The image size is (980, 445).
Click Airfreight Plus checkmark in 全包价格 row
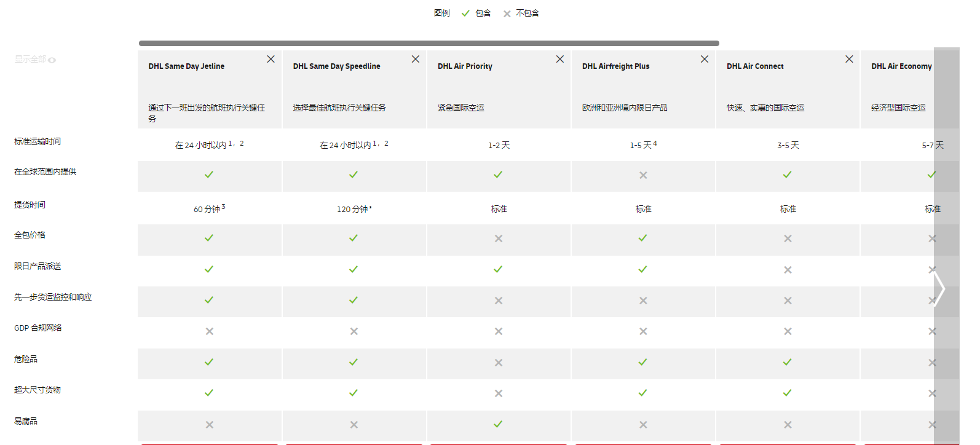642,238
